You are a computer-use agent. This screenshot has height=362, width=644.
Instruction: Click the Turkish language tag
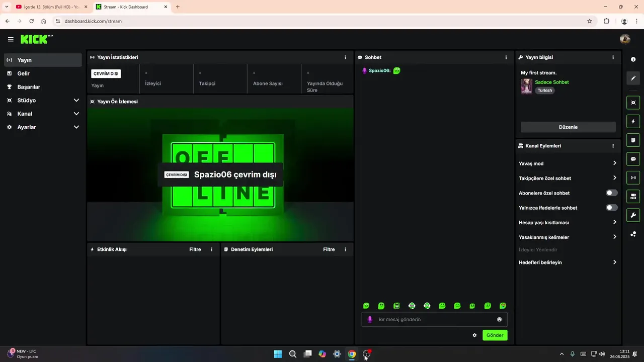click(545, 90)
